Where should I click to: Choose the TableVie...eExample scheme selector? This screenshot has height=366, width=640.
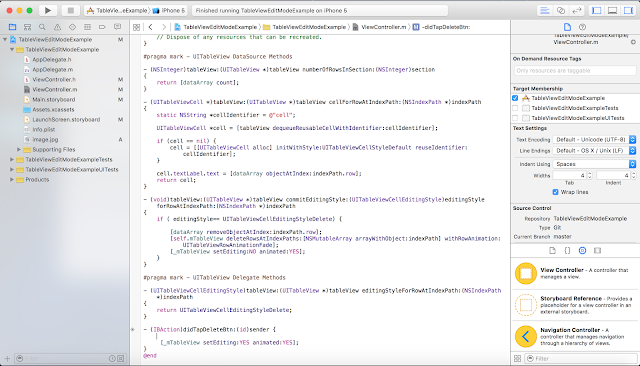pos(117,11)
